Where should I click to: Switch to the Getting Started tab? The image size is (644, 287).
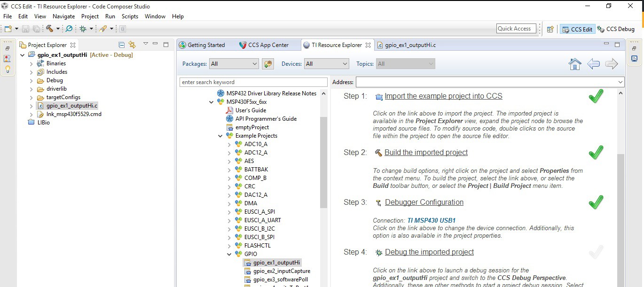tap(202, 45)
